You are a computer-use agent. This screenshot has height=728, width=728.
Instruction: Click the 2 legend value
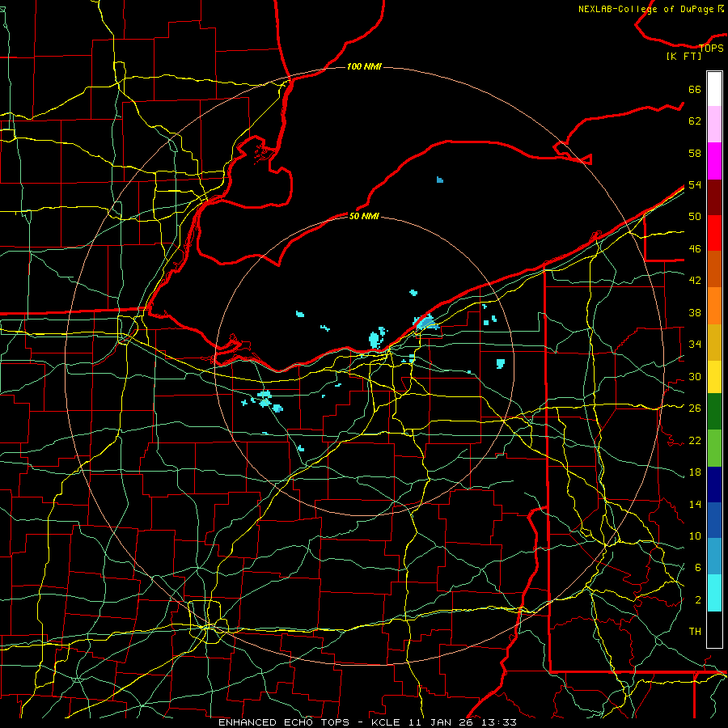pos(698,600)
